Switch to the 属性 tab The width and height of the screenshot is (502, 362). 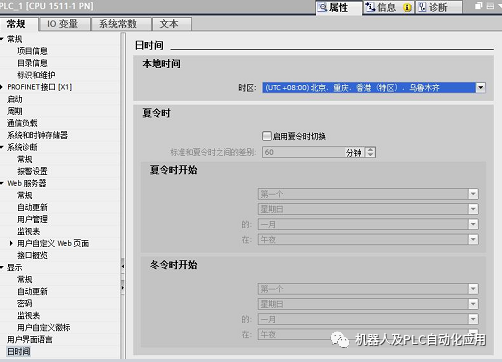(338, 7)
